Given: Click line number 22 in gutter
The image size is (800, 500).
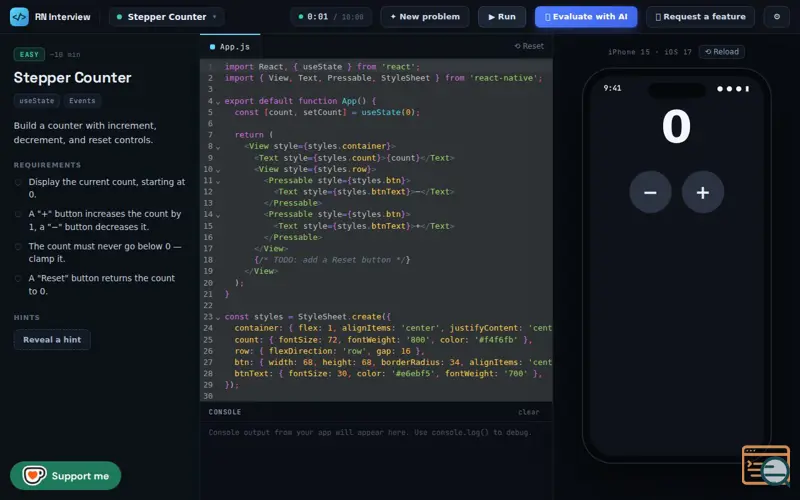Looking at the screenshot, I should (x=208, y=305).
